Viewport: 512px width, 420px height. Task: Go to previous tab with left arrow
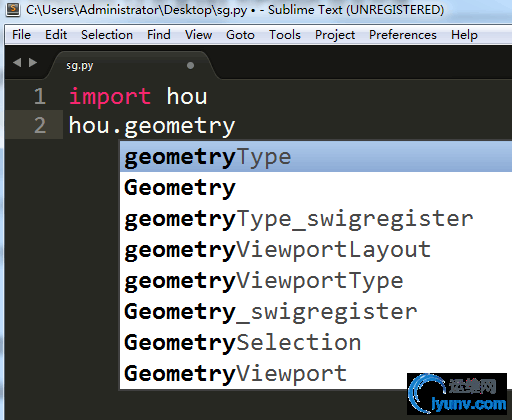point(17,62)
